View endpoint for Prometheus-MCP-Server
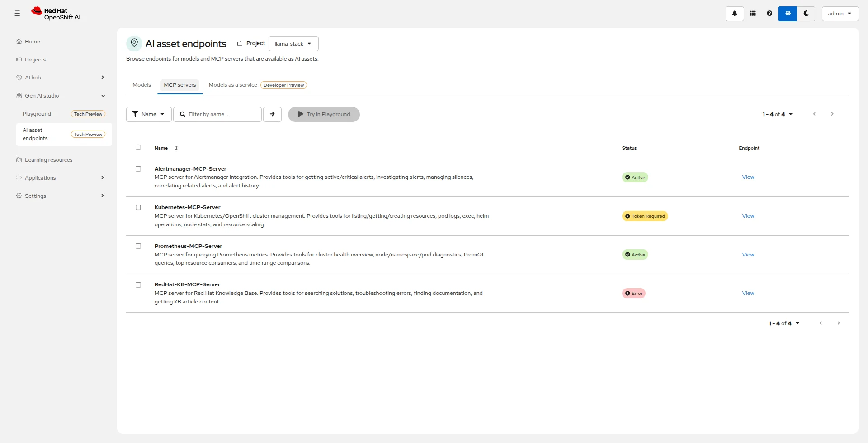The image size is (868, 443). click(x=748, y=255)
